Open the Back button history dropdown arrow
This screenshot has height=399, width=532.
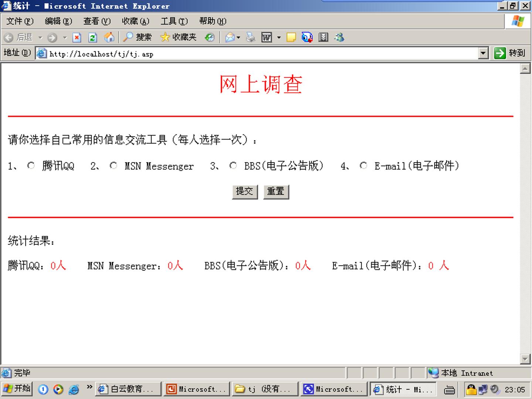40,38
